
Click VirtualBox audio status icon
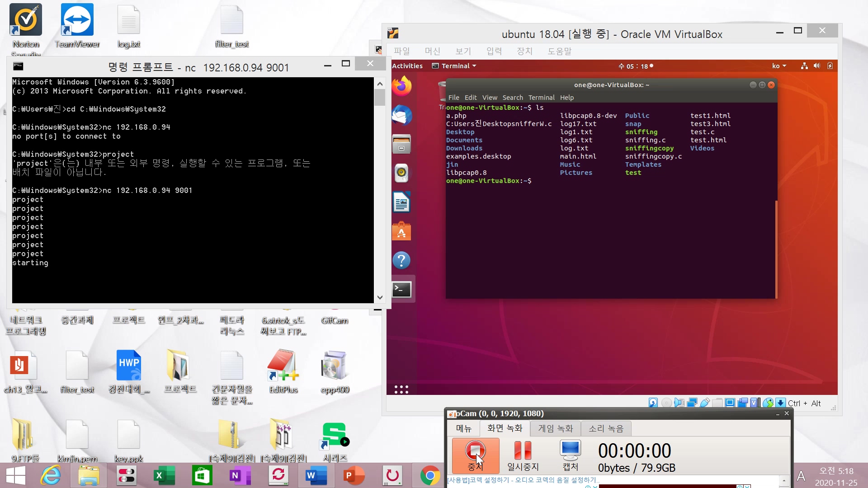[x=679, y=403]
